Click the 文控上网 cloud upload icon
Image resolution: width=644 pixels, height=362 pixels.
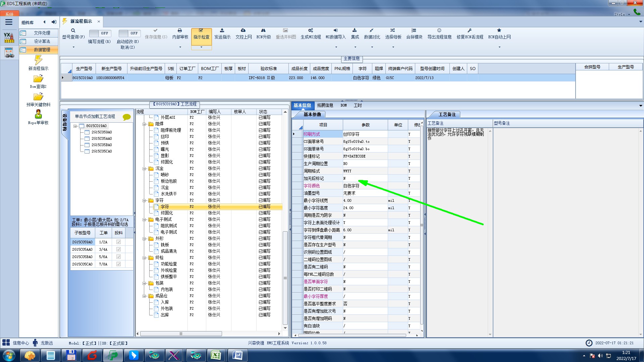pos(243,31)
